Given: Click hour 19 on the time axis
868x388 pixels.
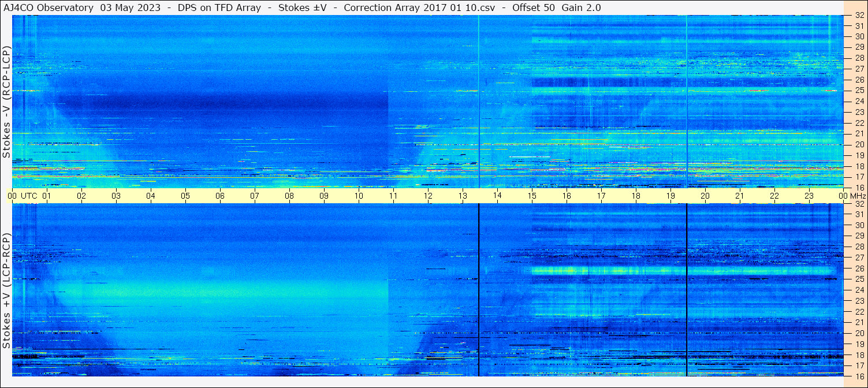Looking at the screenshot, I should coord(670,196).
